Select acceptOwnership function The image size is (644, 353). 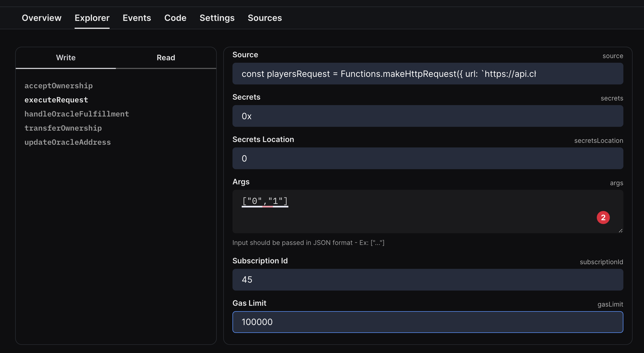pos(59,86)
